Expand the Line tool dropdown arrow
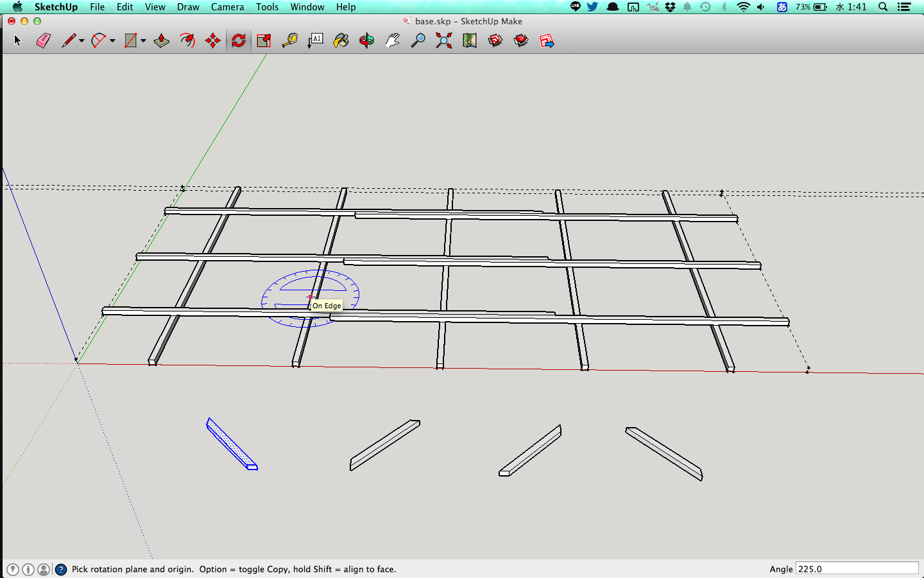Viewport: 924px width, 578px height. [x=81, y=41]
